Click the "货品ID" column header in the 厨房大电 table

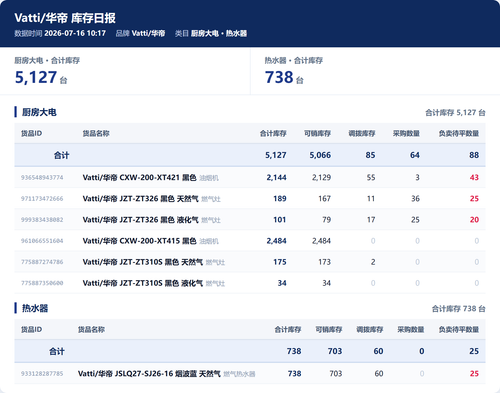click(x=31, y=133)
